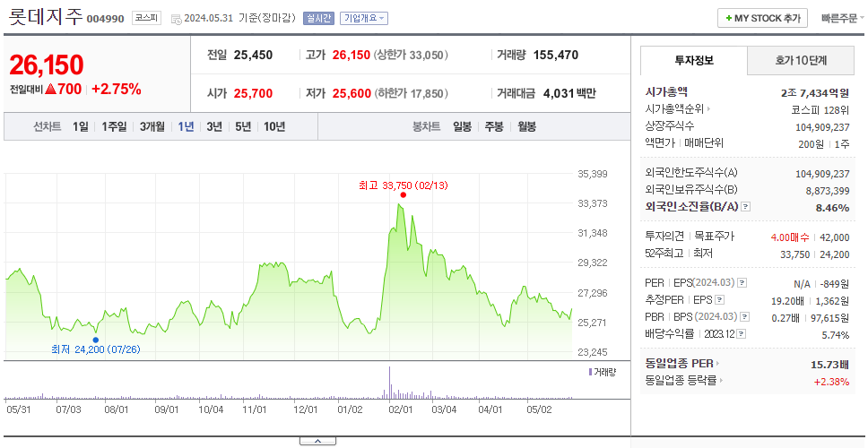This screenshot has height=448, width=868.
Task: Click the red 최고 33,750 marker dot on the chart
Action: point(403,194)
